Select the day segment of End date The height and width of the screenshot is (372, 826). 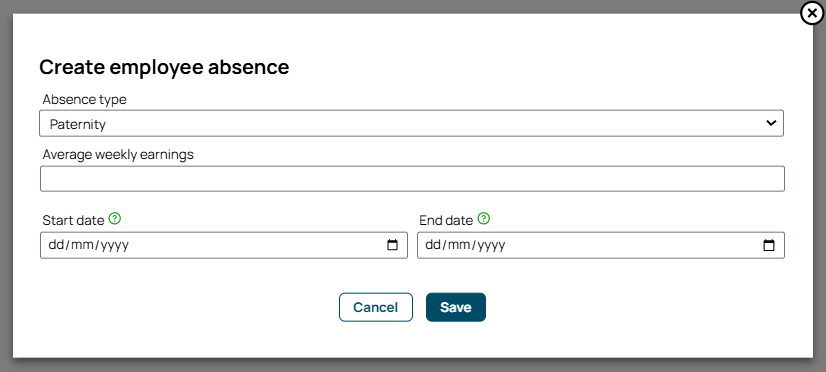tap(432, 245)
